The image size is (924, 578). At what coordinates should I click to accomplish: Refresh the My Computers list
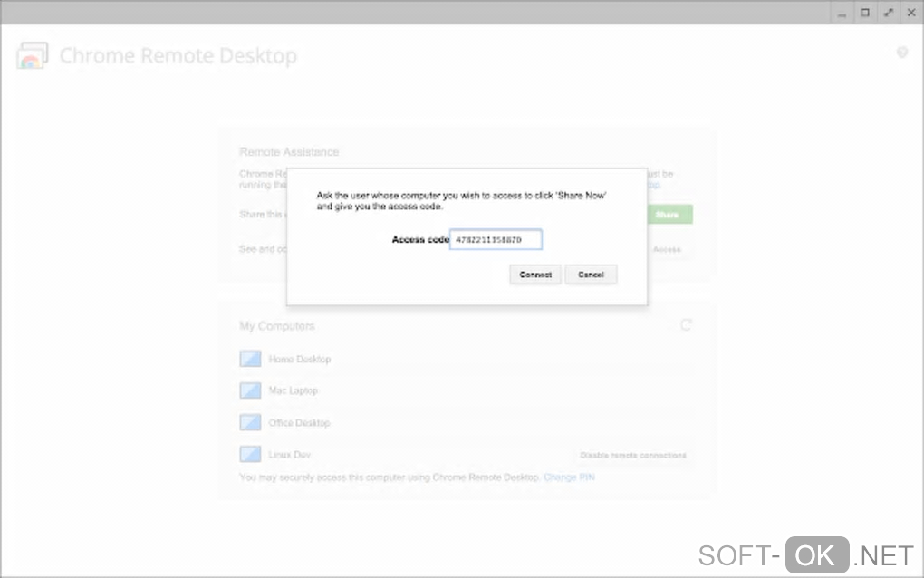pyautogui.click(x=686, y=324)
